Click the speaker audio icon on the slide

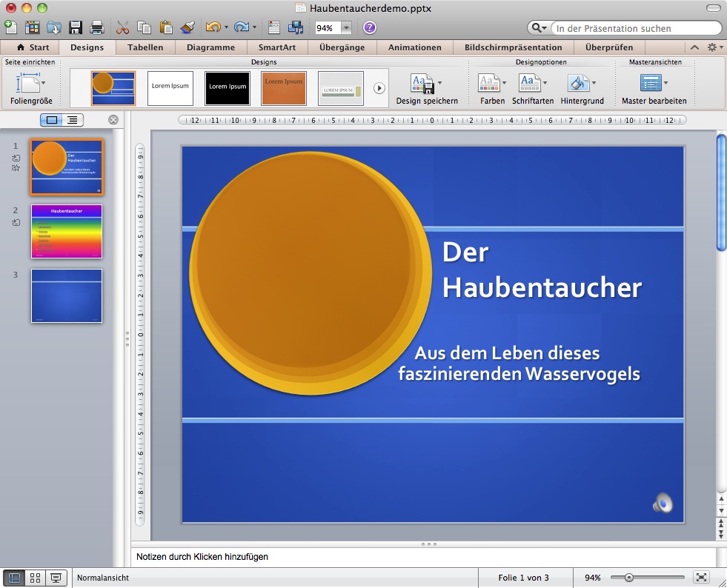[663, 503]
